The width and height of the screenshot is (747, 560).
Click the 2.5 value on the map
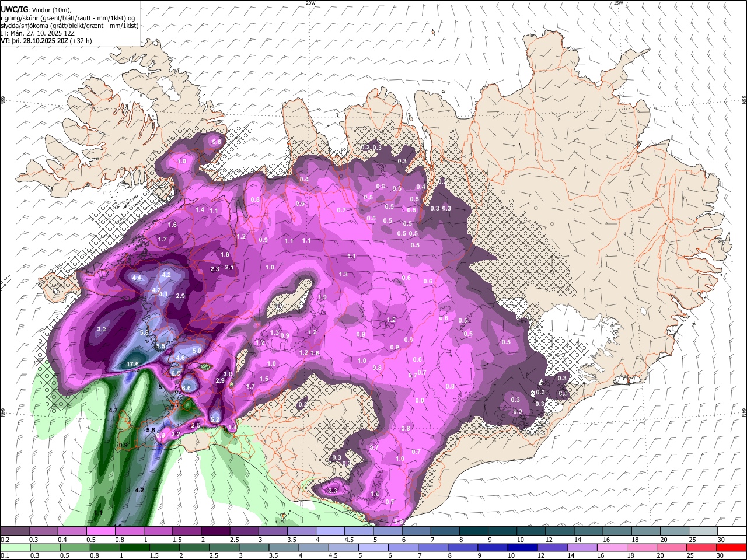pos(196,426)
